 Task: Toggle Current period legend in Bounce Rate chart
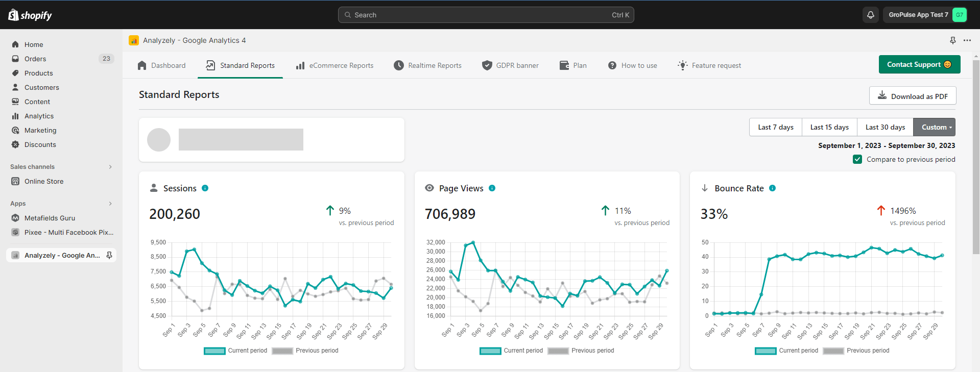[786, 351]
